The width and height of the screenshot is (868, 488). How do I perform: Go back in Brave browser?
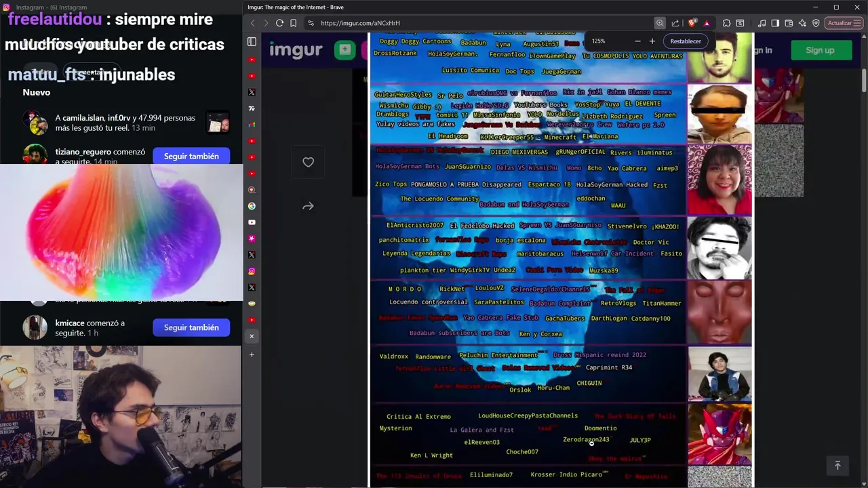253,23
